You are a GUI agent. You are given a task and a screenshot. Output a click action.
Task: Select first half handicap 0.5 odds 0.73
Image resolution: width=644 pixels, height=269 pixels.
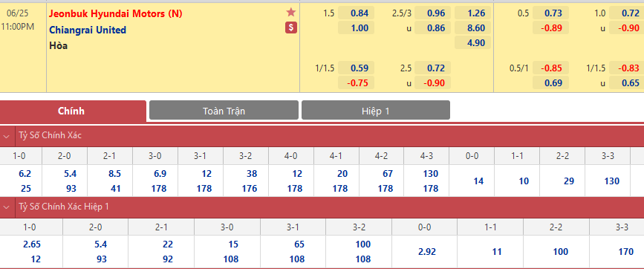tap(550, 13)
